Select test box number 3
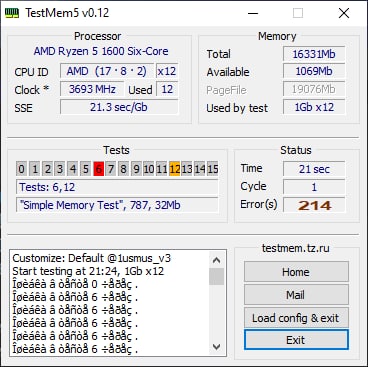368x367 pixels. pyautogui.click(x=60, y=169)
